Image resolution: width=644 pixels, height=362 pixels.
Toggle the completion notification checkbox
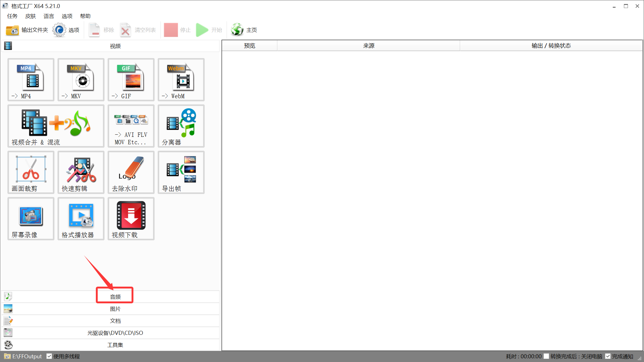tap(608, 356)
